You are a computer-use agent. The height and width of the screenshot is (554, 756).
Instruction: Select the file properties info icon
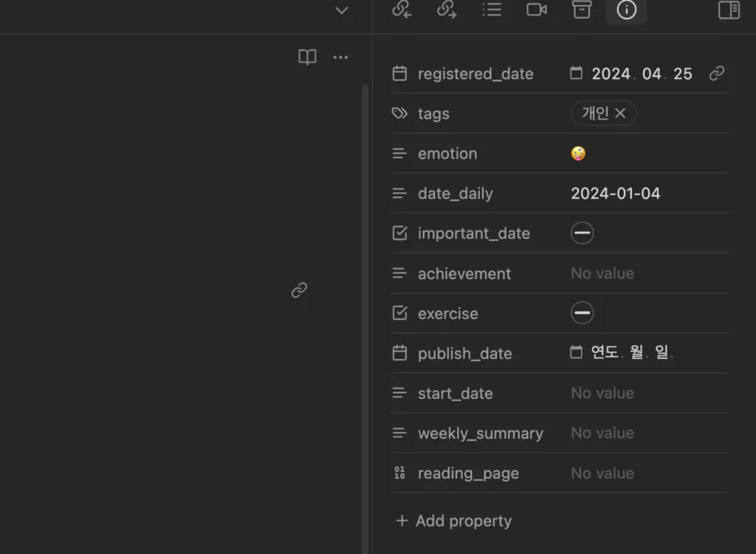point(626,10)
